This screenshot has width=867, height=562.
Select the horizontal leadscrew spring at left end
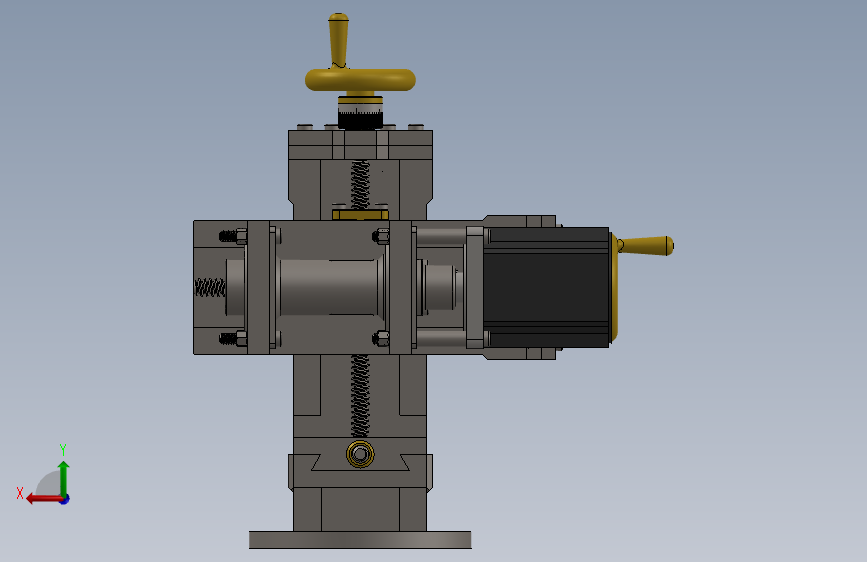click(210, 287)
